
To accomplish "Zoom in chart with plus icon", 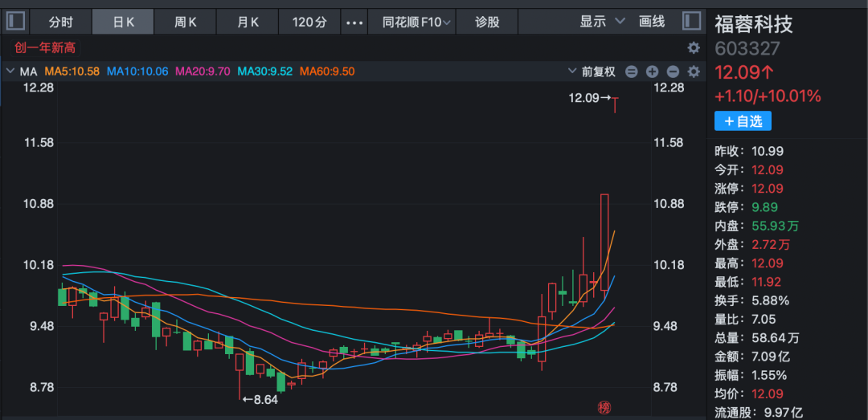I will (652, 71).
